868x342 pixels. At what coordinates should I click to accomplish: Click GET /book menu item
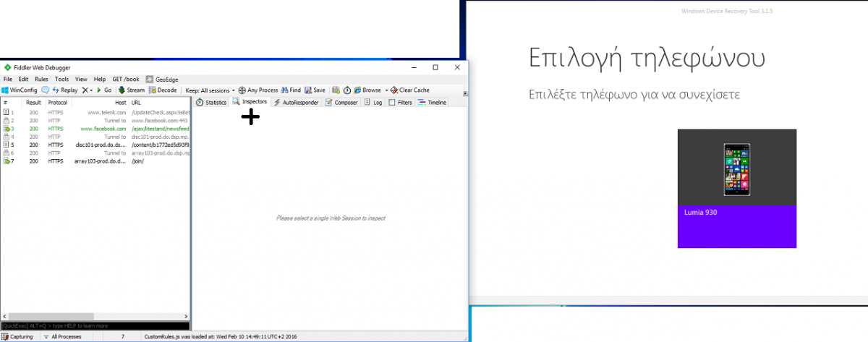[126, 79]
